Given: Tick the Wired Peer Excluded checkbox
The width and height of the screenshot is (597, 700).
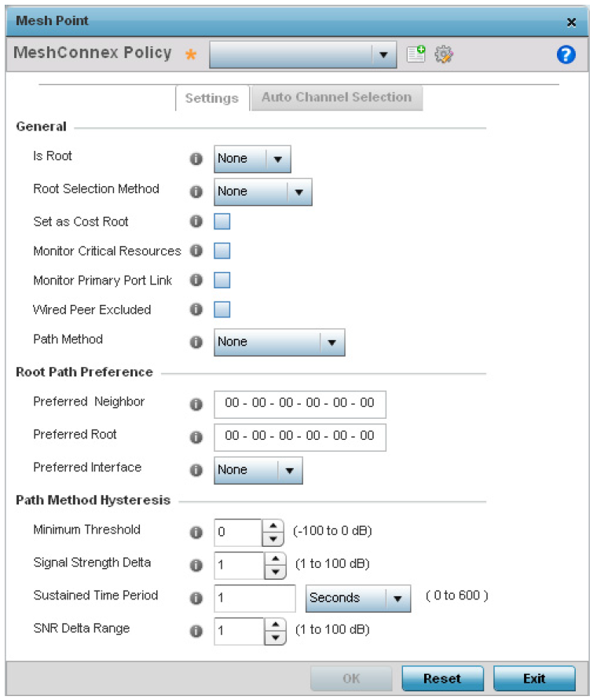Looking at the screenshot, I should coord(222,309).
